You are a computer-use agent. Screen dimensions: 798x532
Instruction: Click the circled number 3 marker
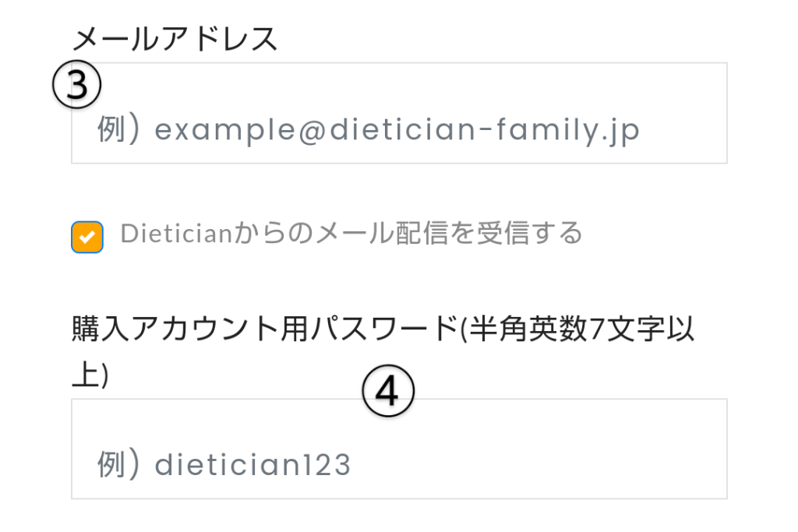[77, 86]
